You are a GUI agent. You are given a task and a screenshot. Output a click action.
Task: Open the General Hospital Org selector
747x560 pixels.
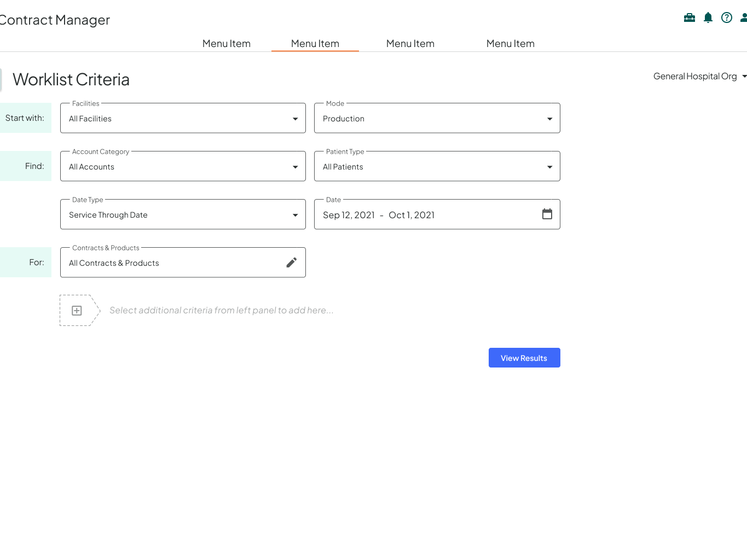point(699,77)
